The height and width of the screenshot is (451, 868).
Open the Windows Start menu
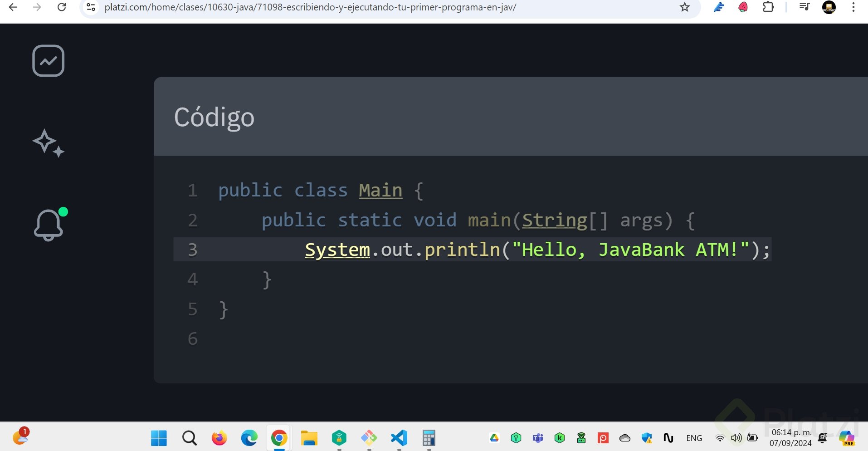pos(159,438)
